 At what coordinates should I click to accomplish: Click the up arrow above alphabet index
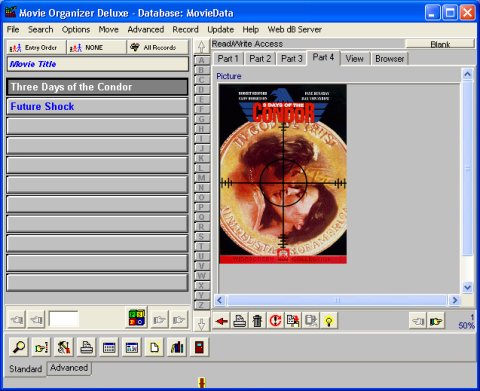pos(201,46)
